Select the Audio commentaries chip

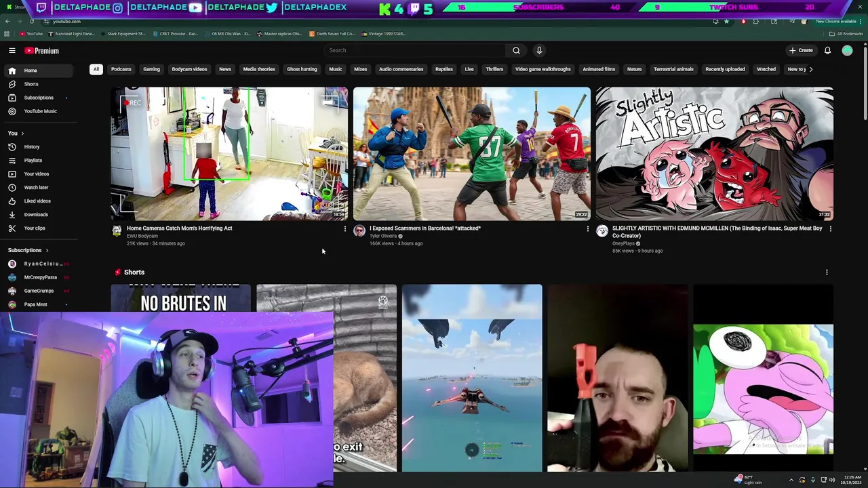point(401,69)
